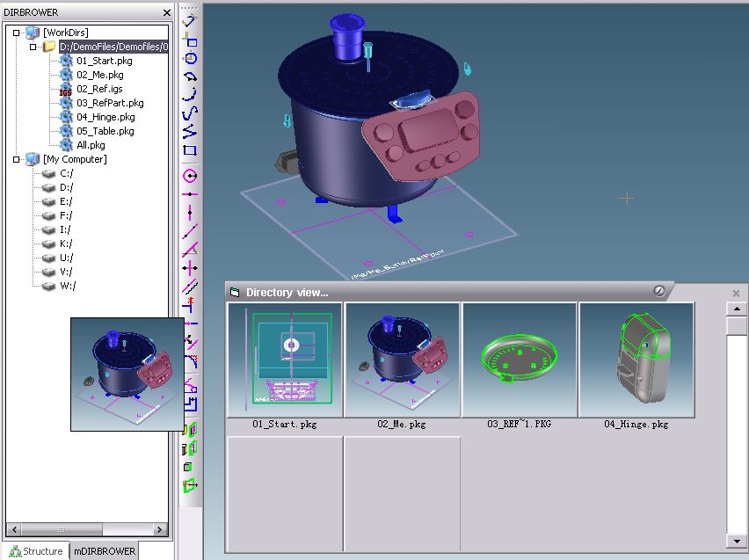Viewport: 749px width, 560px height.
Task: Select the parallel construction line tool
Action: [x=190, y=287]
